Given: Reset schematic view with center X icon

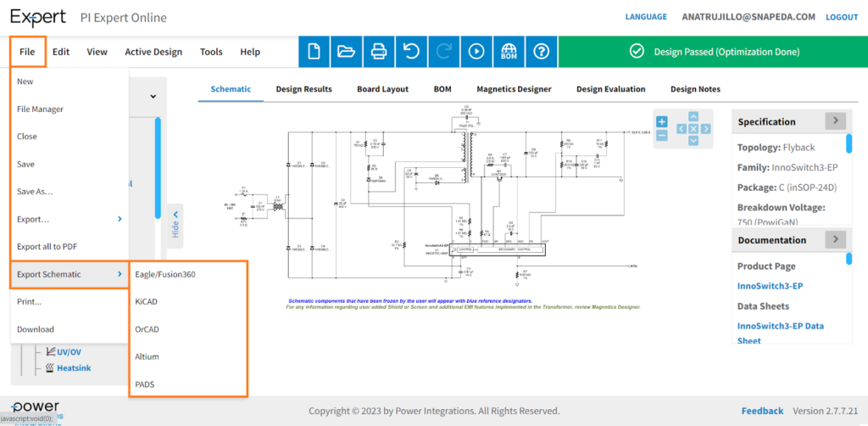Looking at the screenshot, I should [x=693, y=129].
